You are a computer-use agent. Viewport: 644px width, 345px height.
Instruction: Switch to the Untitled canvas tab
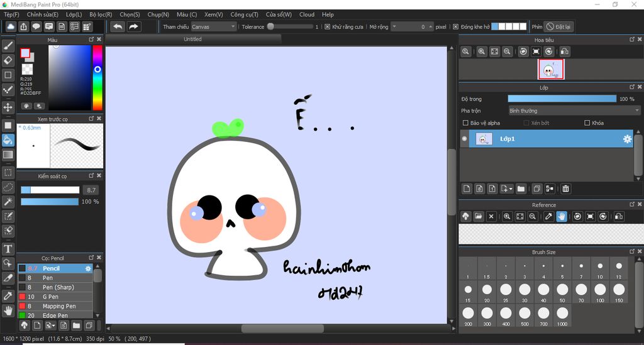(192, 39)
